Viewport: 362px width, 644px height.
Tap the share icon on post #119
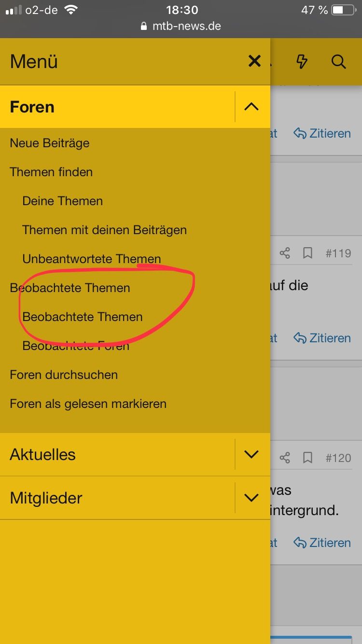(285, 253)
